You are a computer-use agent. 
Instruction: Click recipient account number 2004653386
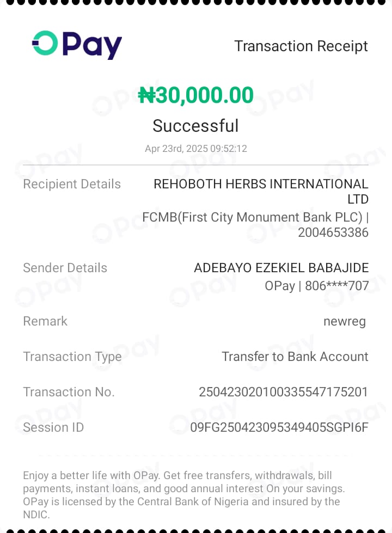(x=333, y=232)
